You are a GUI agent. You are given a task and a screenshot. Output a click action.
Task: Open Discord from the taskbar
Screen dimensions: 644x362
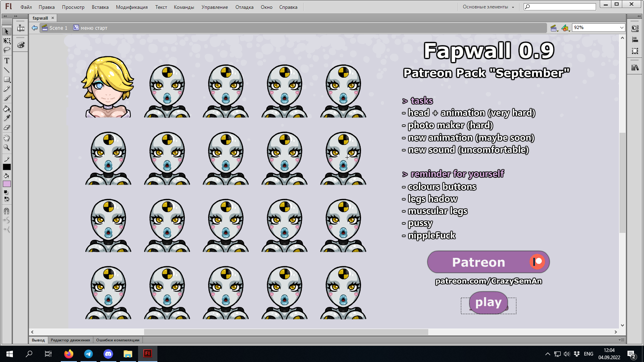pyautogui.click(x=108, y=354)
